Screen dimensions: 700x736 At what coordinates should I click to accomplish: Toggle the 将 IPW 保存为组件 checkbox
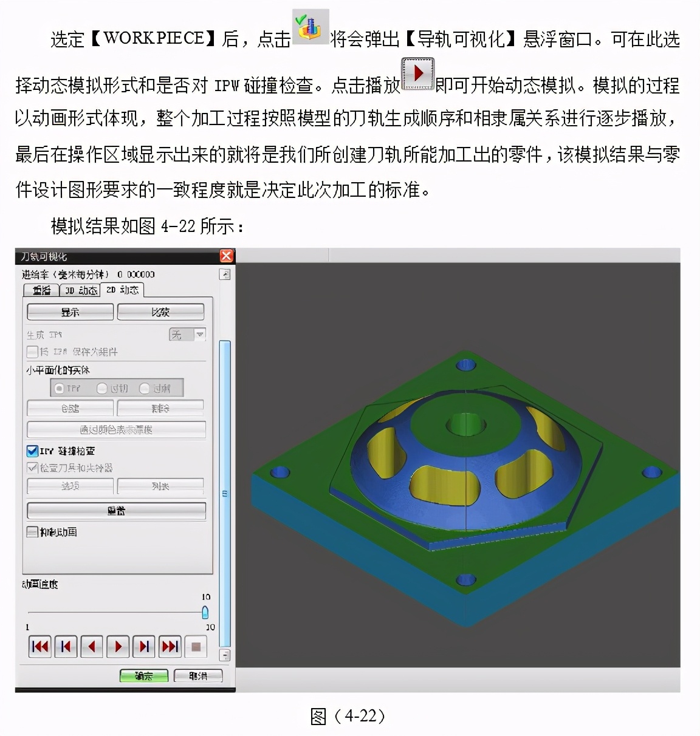[33, 352]
